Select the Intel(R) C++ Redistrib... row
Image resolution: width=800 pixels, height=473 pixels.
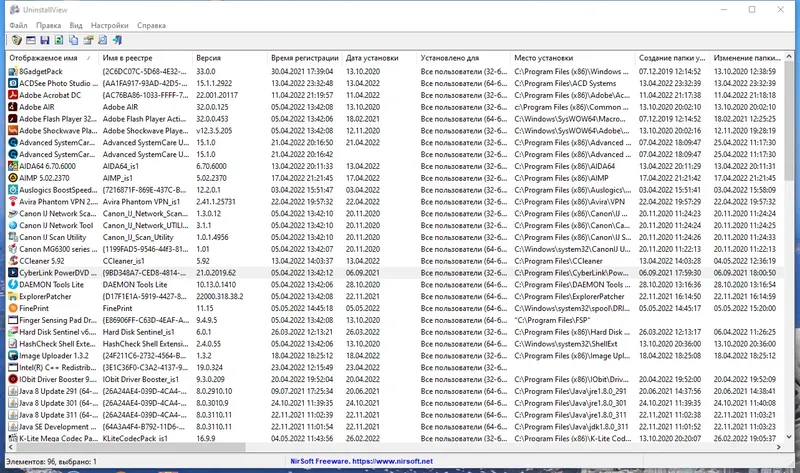pyautogui.click(x=395, y=367)
